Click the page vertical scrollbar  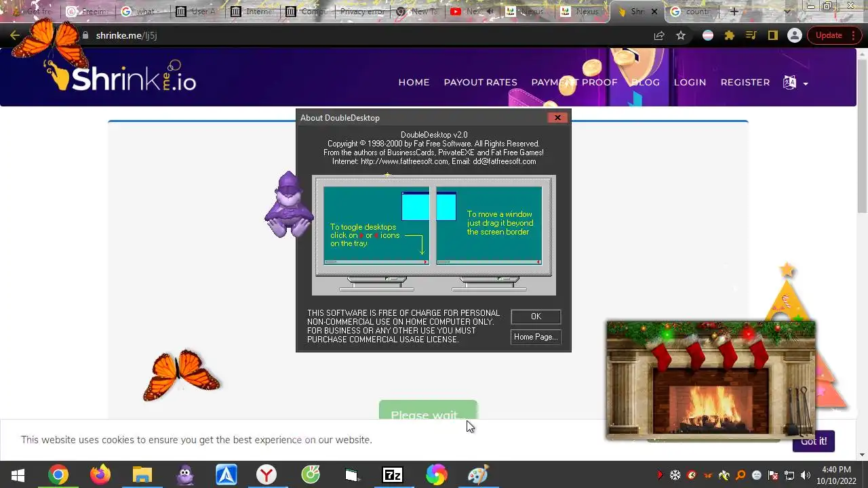[862, 254]
